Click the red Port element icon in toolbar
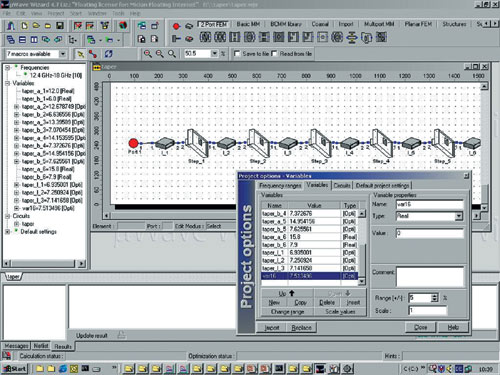 pos(176,26)
